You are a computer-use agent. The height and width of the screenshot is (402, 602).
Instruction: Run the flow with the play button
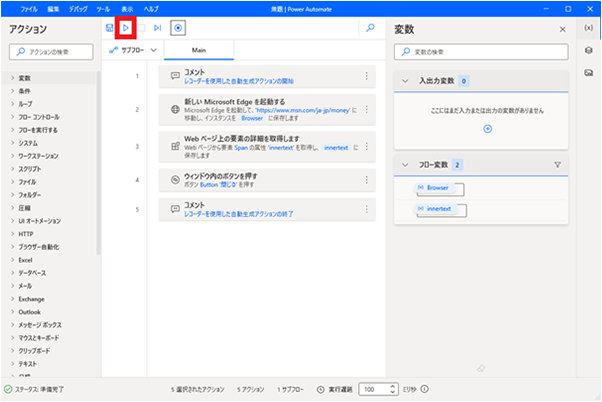point(126,28)
